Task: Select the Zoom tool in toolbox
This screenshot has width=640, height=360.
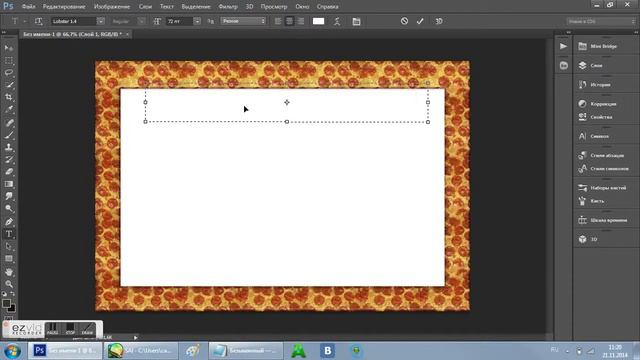Action: pos(9,284)
